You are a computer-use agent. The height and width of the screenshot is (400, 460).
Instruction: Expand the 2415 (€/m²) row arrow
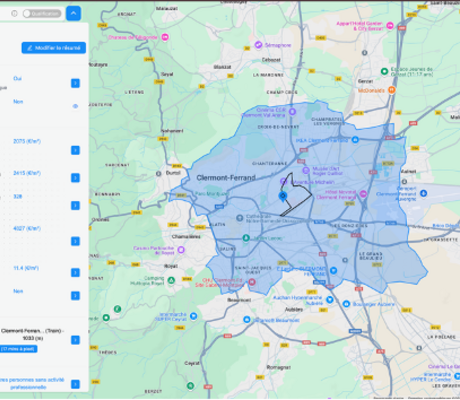click(75, 178)
